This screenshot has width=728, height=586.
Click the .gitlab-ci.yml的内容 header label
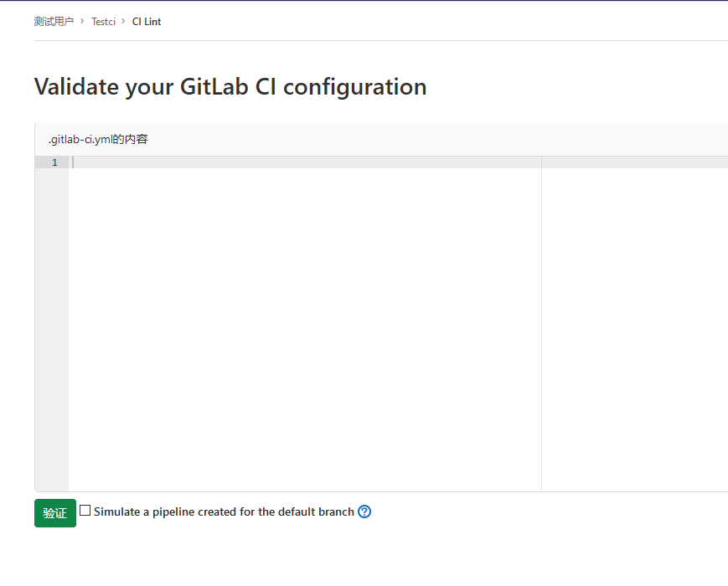[x=98, y=139]
